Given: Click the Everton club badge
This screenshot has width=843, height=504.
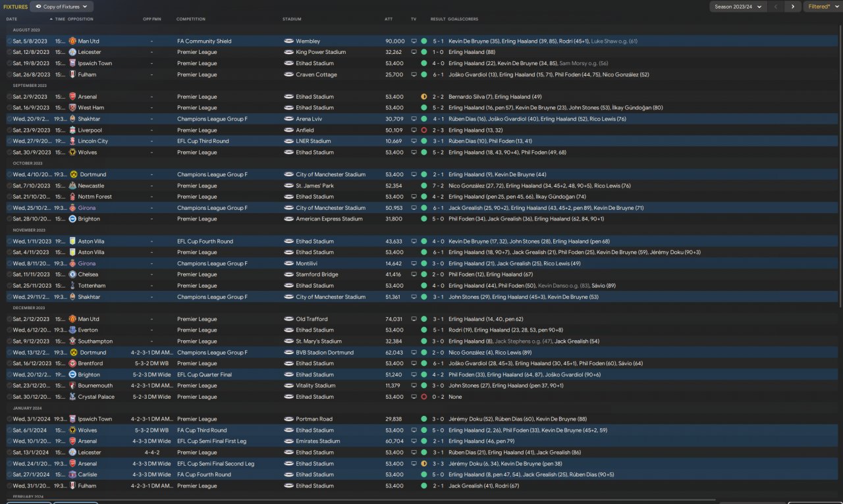Looking at the screenshot, I should click(x=72, y=330).
